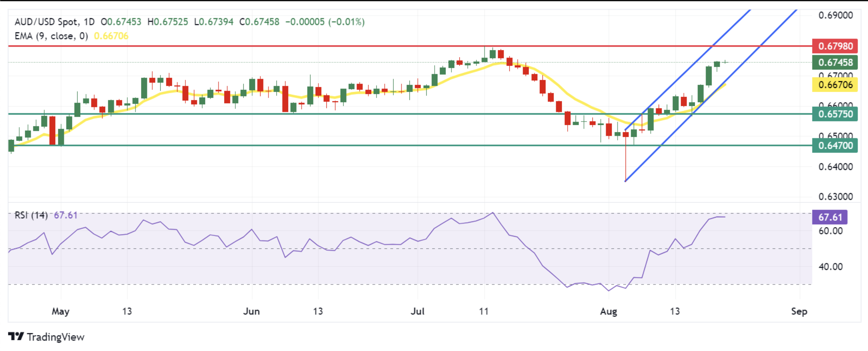
Task: Click the green current price label 0.67458
Action: pyautogui.click(x=835, y=62)
